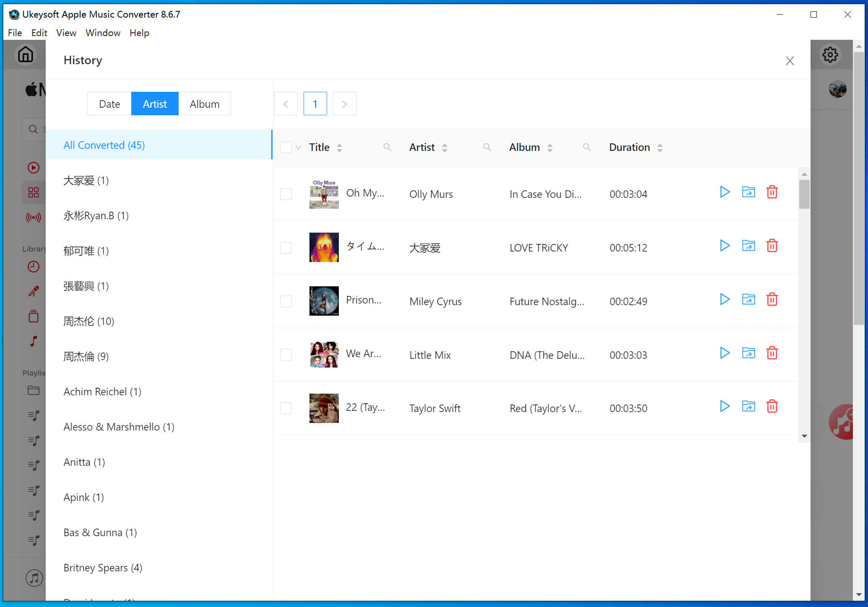Click folder icon to open Oh My file
Viewport: 868px width, 607px height.
(x=748, y=193)
